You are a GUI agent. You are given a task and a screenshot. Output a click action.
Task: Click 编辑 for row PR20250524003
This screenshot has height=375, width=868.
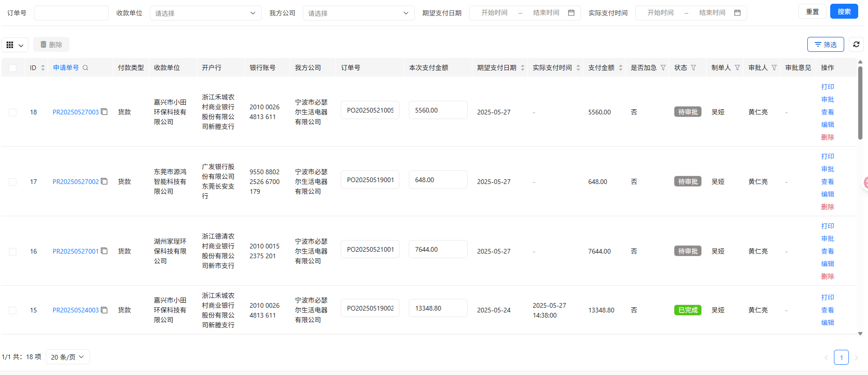coord(827,323)
